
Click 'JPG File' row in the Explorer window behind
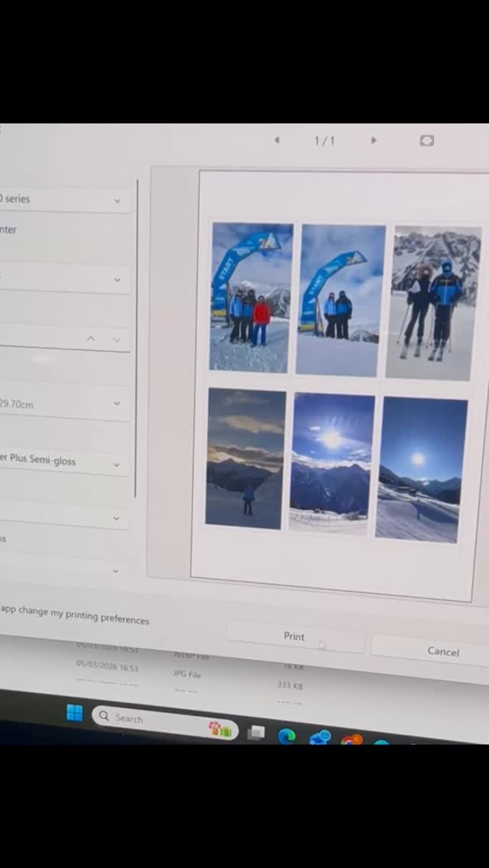[x=186, y=674]
